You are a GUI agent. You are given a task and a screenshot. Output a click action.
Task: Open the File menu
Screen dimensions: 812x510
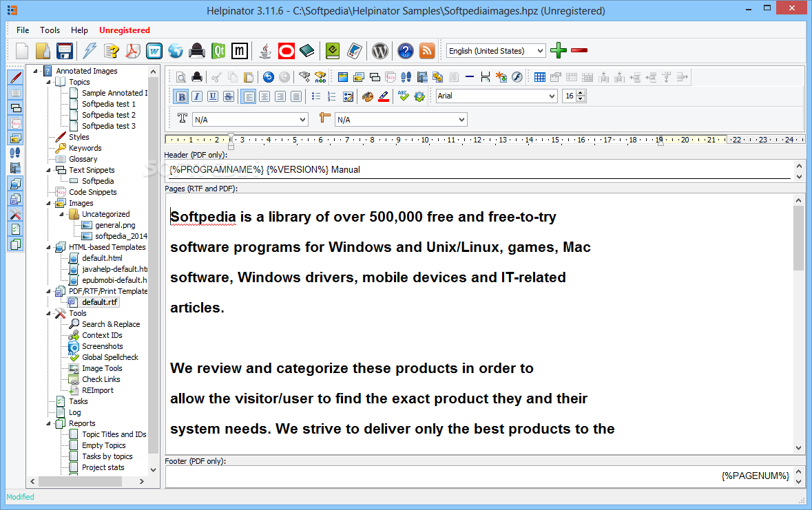(23, 30)
